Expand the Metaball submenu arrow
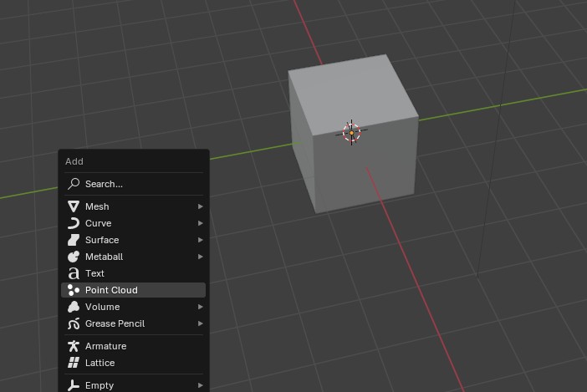The height and width of the screenshot is (392, 587). coord(201,257)
